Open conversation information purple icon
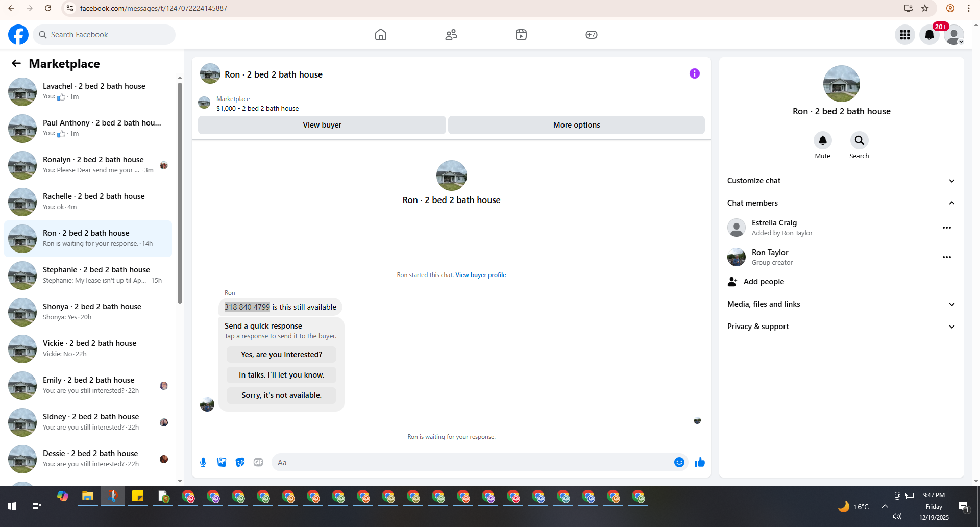The height and width of the screenshot is (527, 980). pyautogui.click(x=695, y=73)
